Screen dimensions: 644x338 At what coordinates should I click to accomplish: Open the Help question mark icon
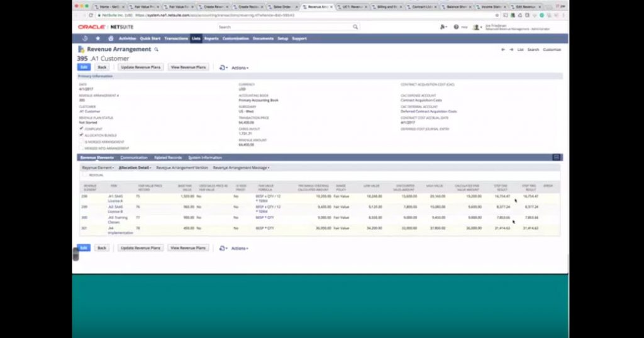point(456,26)
